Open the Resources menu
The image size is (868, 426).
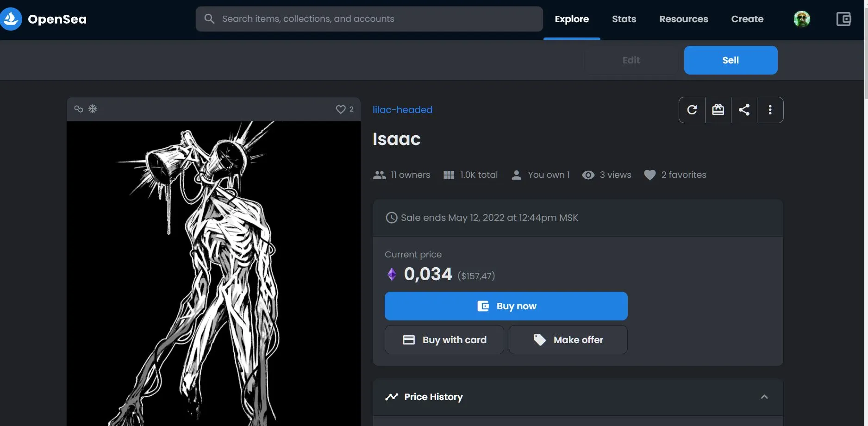click(684, 19)
